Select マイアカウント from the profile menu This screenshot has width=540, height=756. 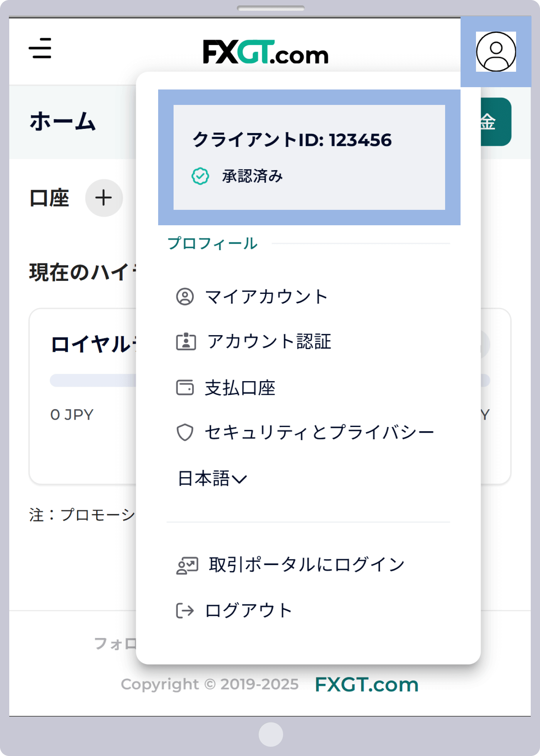(266, 296)
